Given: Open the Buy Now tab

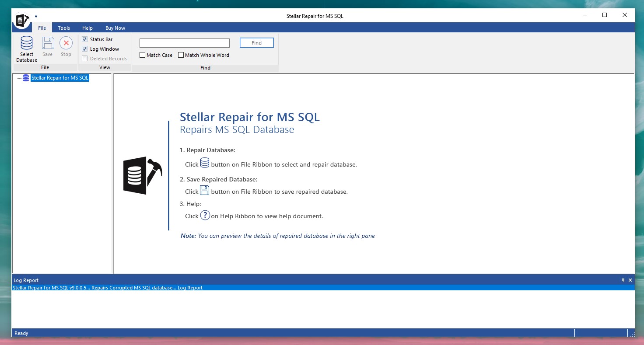Looking at the screenshot, I should click(x=115, y=28).
